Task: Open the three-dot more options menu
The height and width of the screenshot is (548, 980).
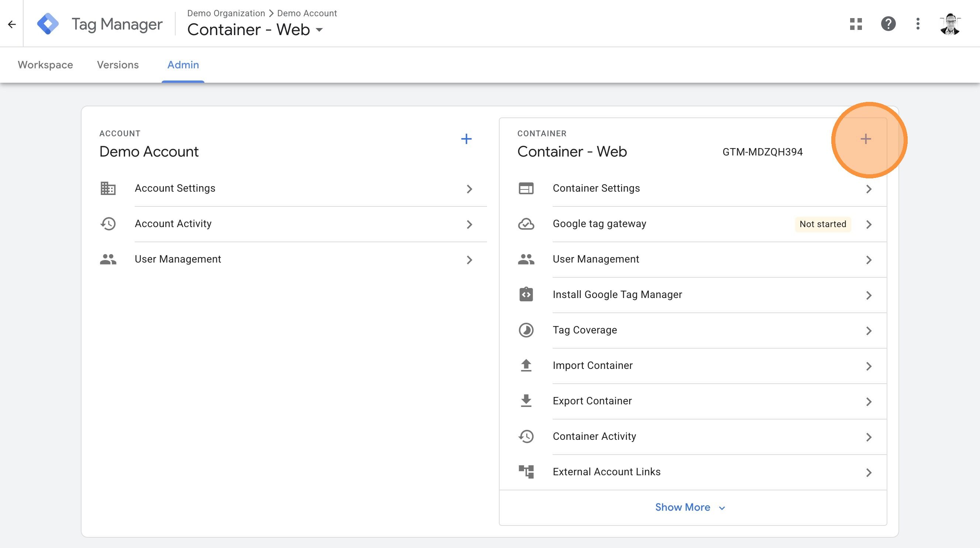Action: pyautogui.click(x=918, y=24)
